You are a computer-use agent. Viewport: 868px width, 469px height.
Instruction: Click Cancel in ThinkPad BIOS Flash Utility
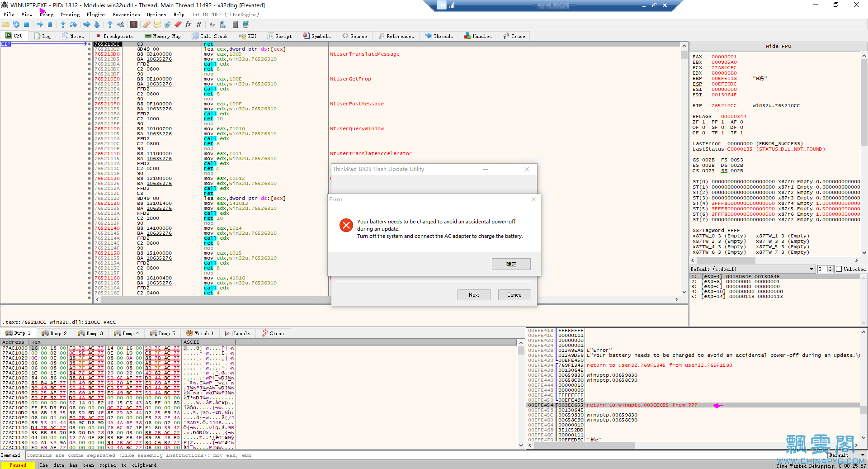514,295
